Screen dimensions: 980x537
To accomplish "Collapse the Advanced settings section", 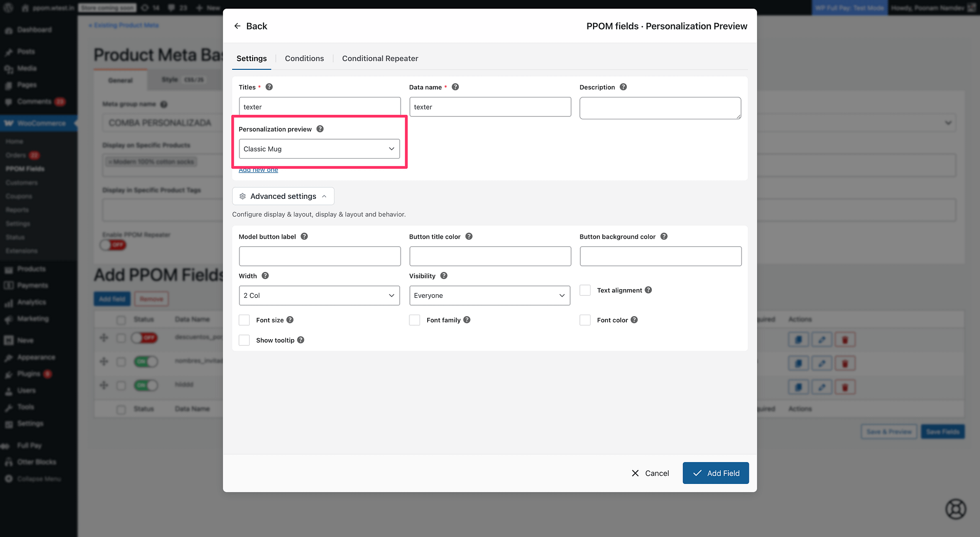I will point(283,196).
